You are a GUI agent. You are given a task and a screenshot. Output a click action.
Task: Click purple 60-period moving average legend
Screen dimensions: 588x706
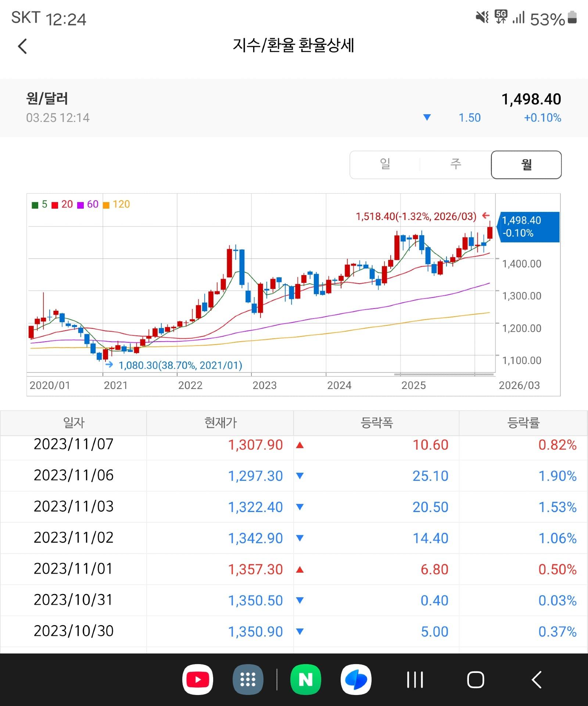[88, 205]
